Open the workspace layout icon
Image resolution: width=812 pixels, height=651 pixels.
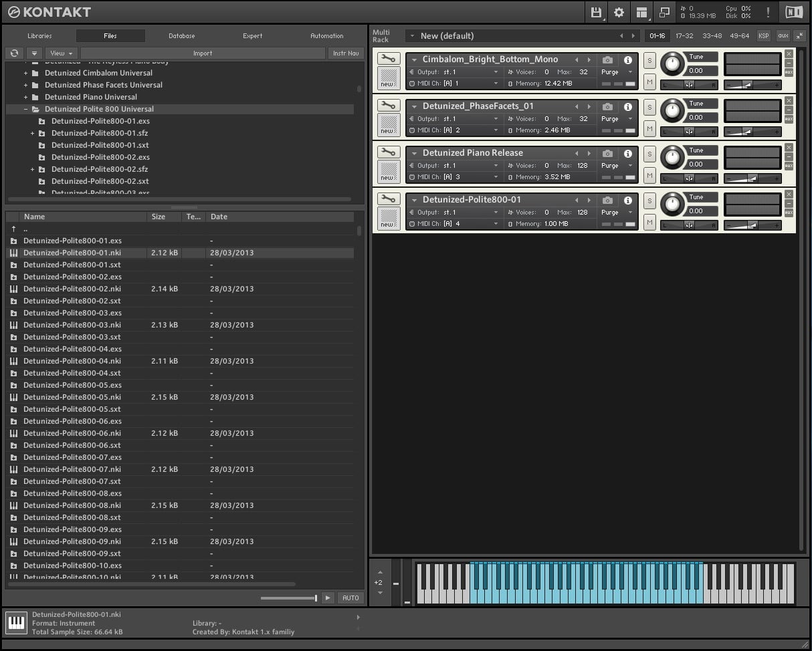click(642, 12)
